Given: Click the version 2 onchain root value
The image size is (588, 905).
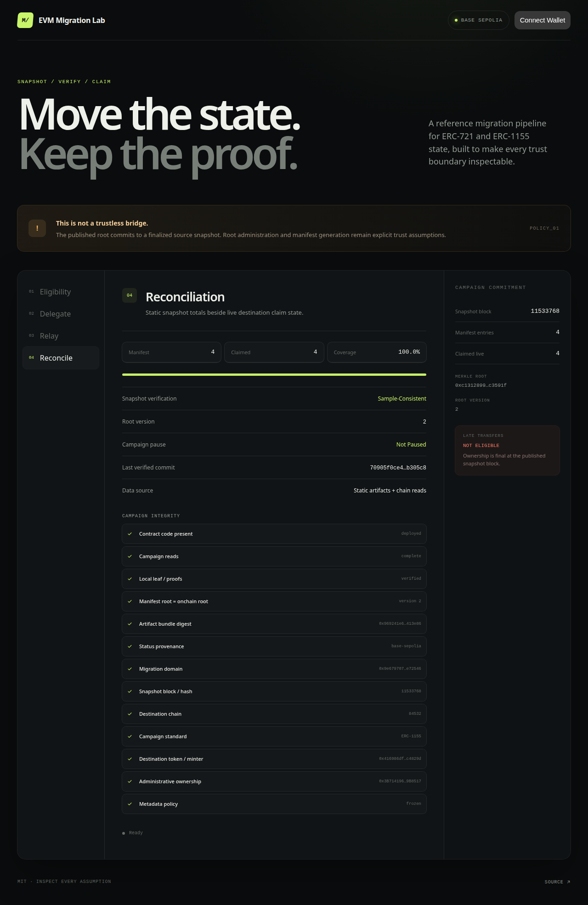Looking at the screenshot, I should (410, 601).
